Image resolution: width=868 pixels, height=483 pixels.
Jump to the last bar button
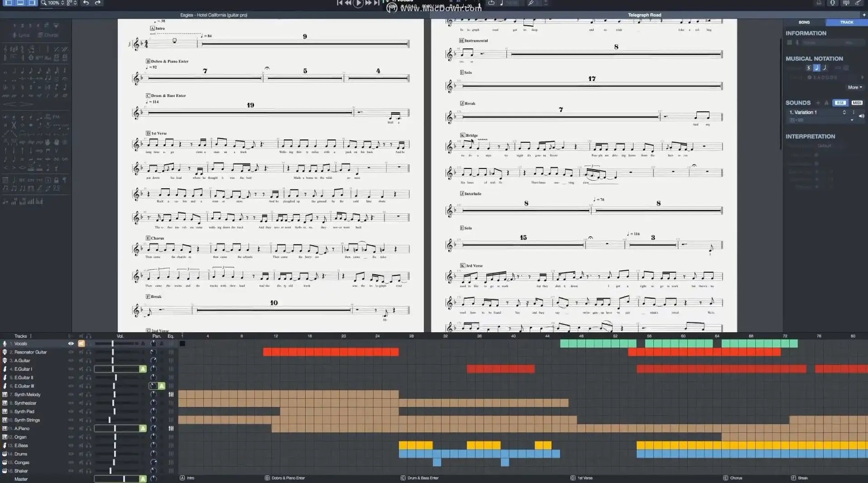(377, 3)
